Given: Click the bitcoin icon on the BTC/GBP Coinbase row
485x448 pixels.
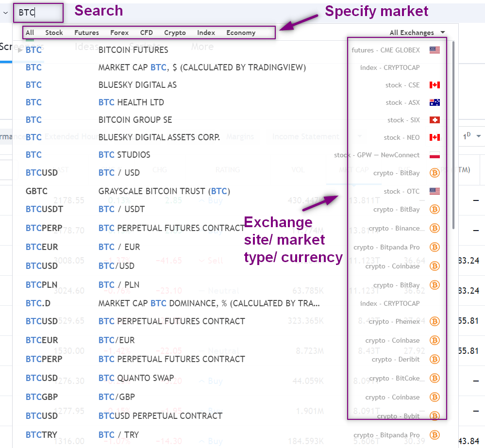Looking at the screenshot, I should [x=435, y=397].
